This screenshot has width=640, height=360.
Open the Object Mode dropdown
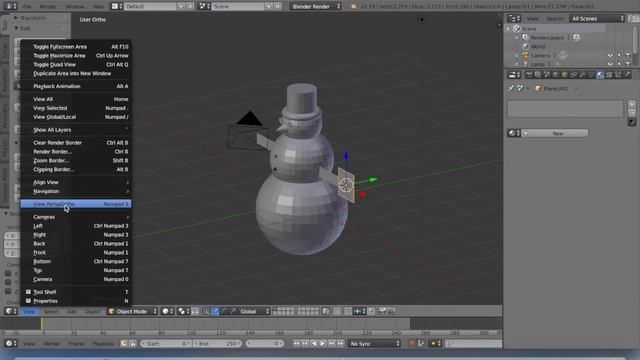point(133,311)
